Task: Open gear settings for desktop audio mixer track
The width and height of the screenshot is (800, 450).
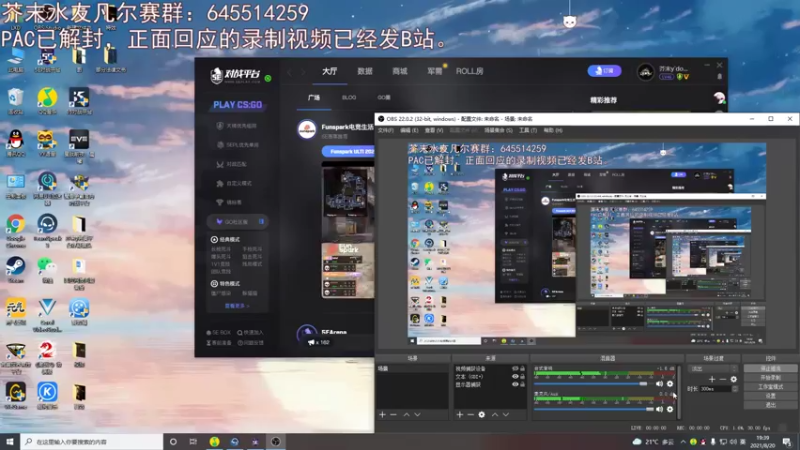Action: 670,384
